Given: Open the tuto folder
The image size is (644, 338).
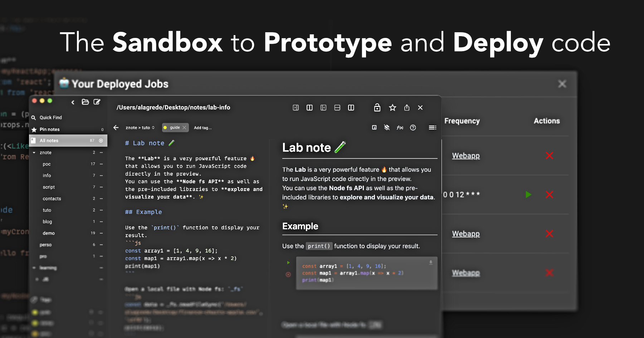Looking at the screenshot, I should click(x=47, y=210).
